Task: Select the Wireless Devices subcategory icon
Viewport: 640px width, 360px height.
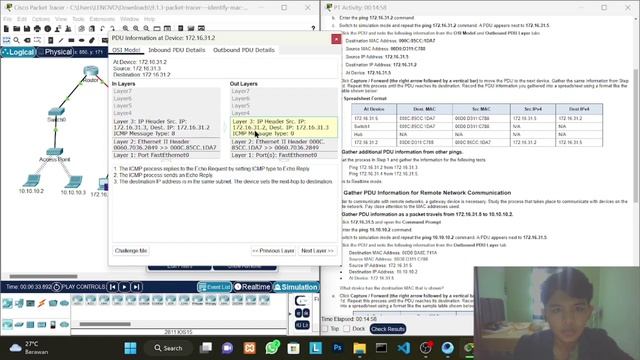Action: 42,324
